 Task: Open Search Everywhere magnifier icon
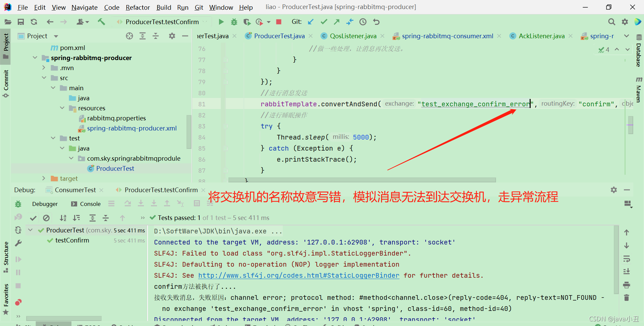[x=611, y=22]
